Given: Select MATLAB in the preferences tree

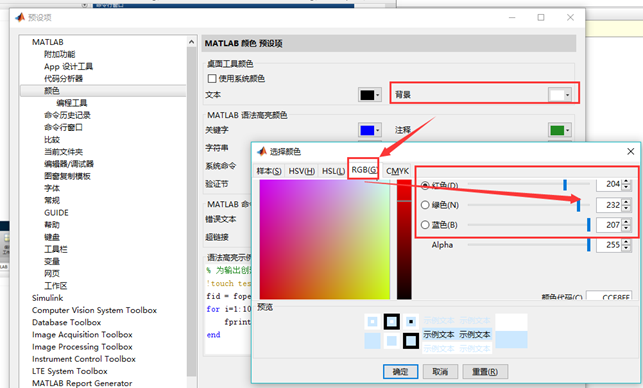Looking at the screenshot, I should coord(48,42).
